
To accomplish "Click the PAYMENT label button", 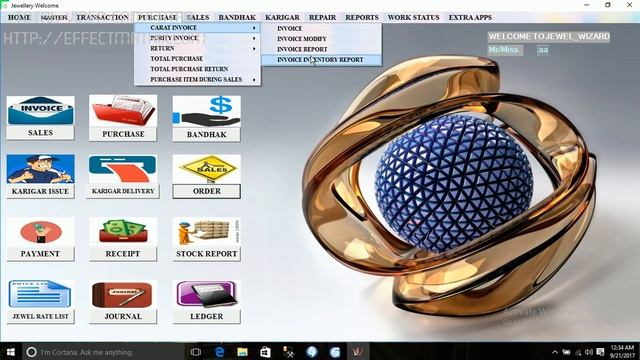I will (x=40, y=254).
